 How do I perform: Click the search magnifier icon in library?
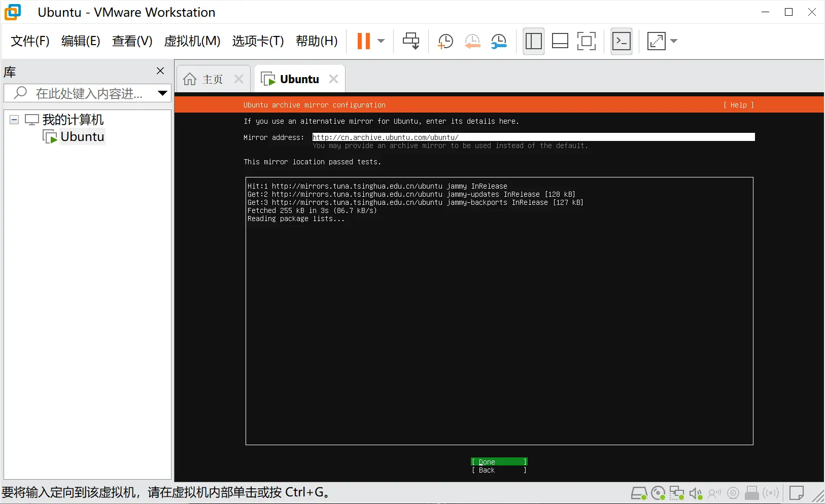(x=20, y=93)
